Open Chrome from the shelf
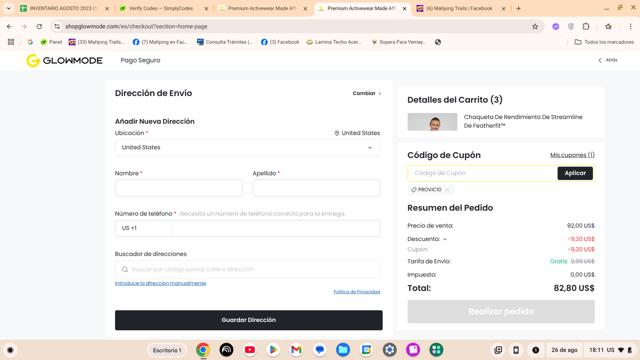 [203, 350]
